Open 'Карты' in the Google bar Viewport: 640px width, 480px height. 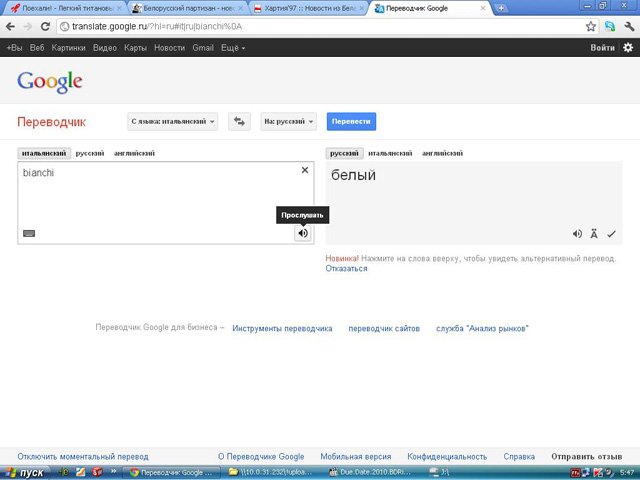[135, 48]
